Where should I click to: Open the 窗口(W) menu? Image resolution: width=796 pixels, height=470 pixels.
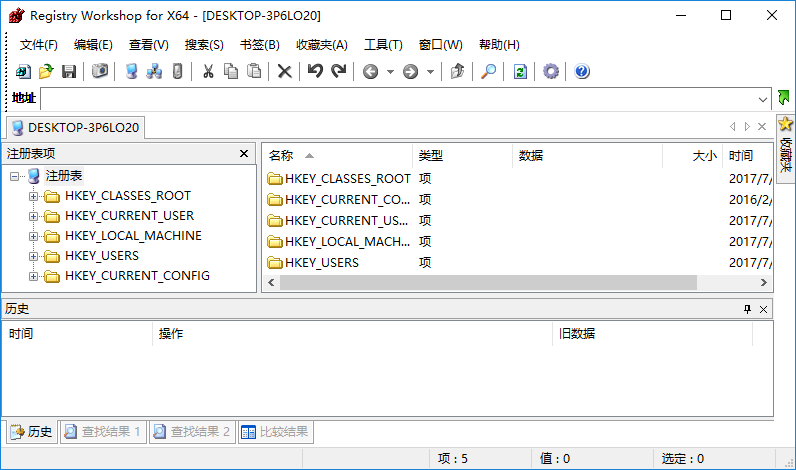[x=441, y=45]
